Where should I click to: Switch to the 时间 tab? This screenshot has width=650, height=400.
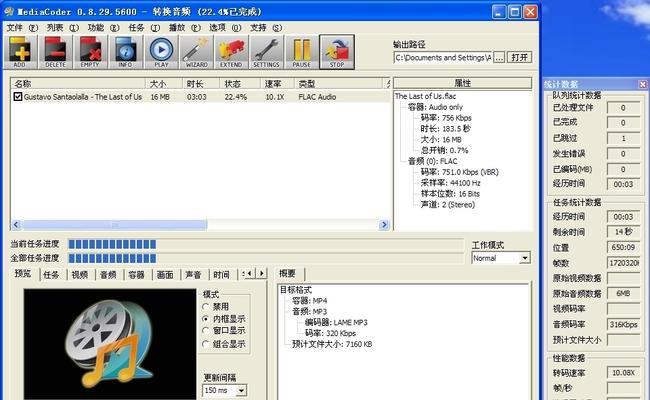coord(221,274)
